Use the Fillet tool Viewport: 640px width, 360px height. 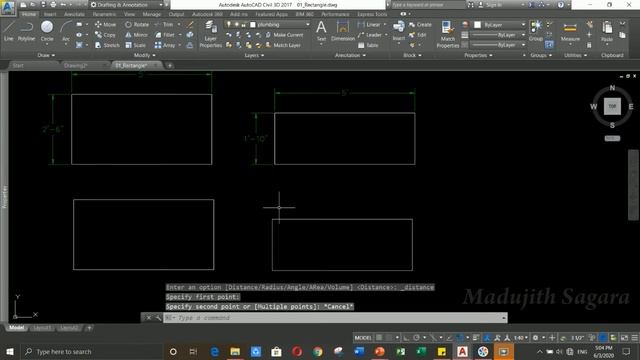coord(165,35)
